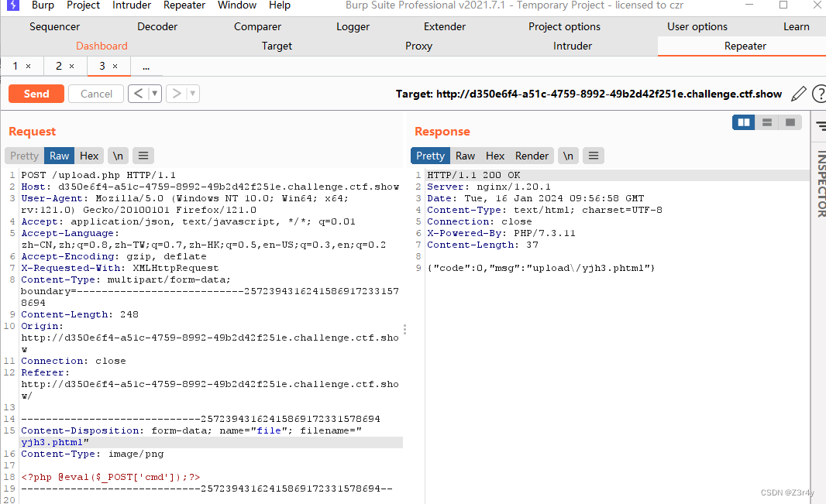Click the PHP eval payload line
The image size is (826, 504).
point(111,477)
